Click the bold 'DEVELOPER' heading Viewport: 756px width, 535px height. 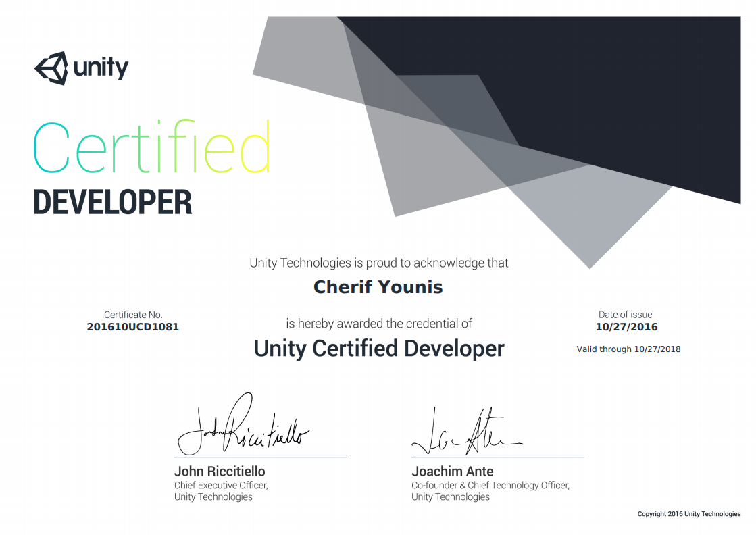coord(113,203)
